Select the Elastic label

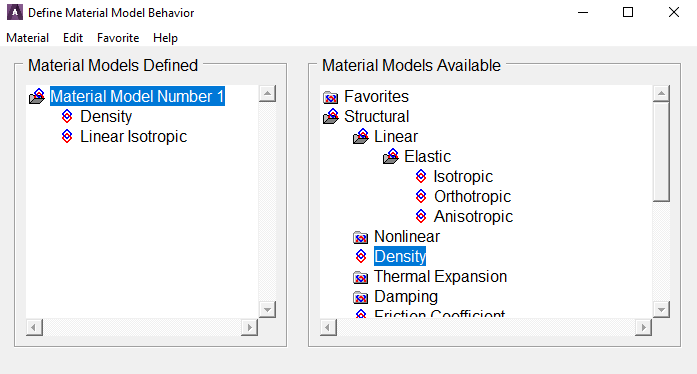(x=427, y=157)
